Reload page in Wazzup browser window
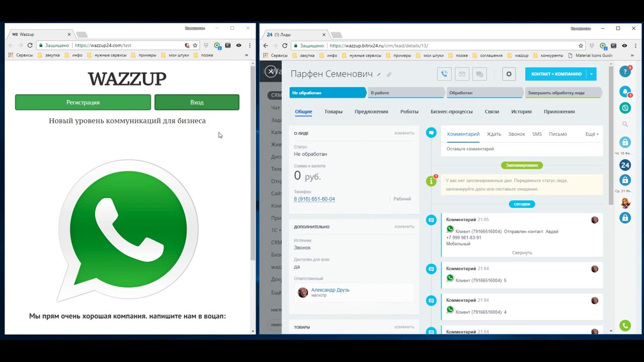 (x=30, y=45)
